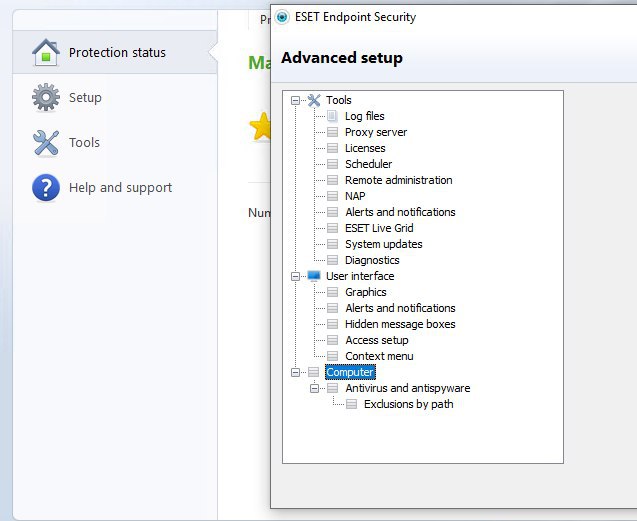Select Exclusions by path entry

[x=408, y=404]
